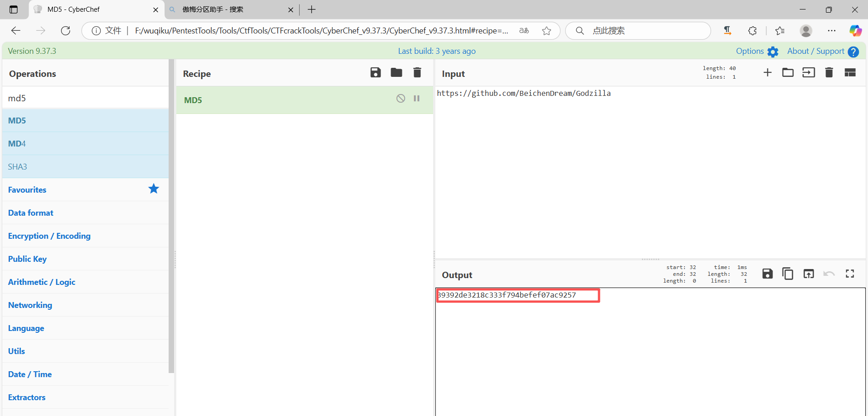Expand the Utils category

point(85,351)
